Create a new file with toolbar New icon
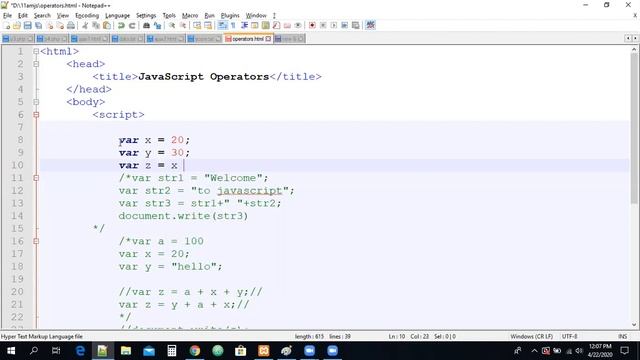Viewport: 640px width, 360px height. pyautogui.click(x=7, y=25)
